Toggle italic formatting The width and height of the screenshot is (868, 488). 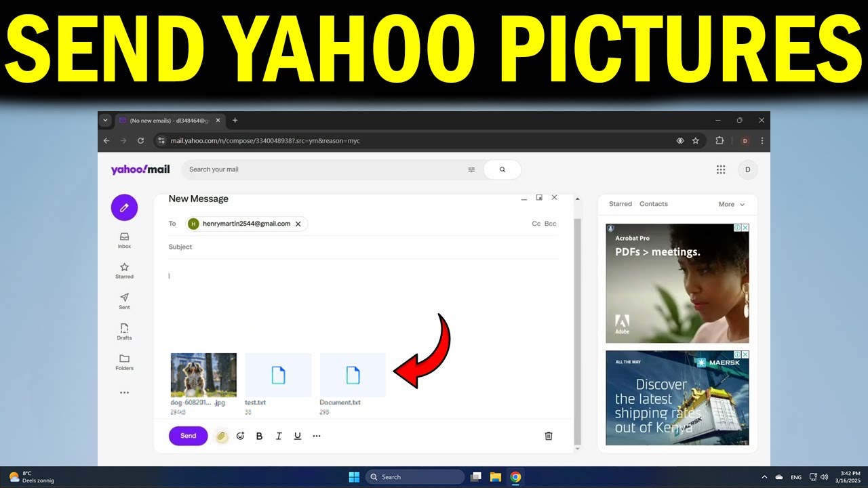click(278, 436)
